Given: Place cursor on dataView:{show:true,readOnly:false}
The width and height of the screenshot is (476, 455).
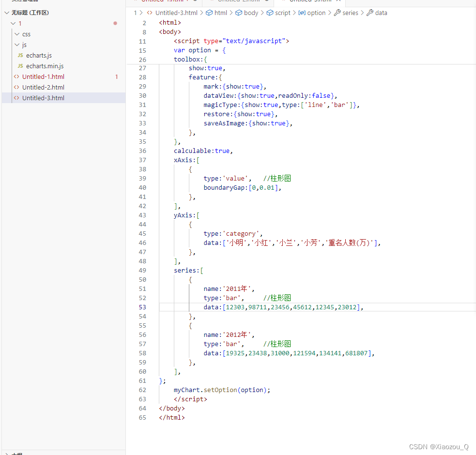Looking at the screenshot, I should pos(270,96).
